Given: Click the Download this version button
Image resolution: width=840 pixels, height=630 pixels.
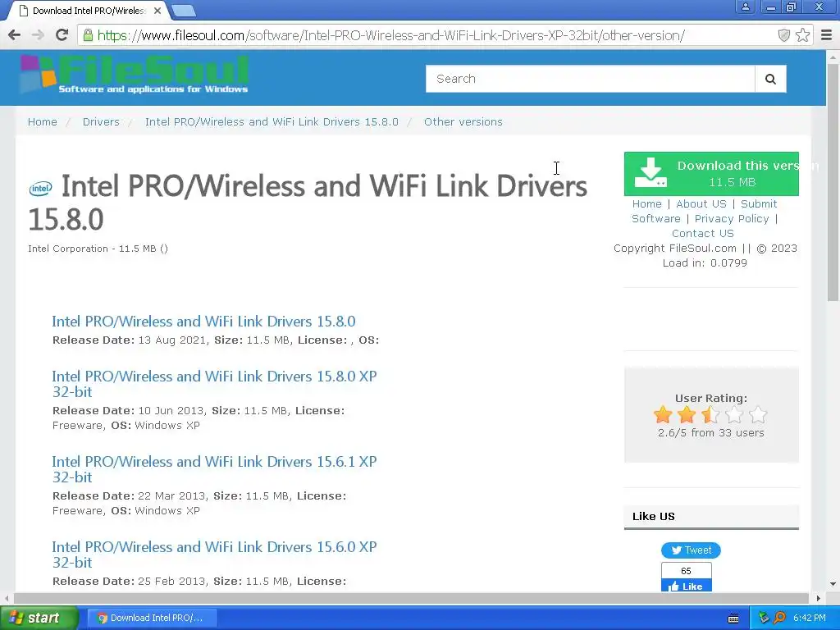Looking at the screenshot, I should (x=711, y=174).
